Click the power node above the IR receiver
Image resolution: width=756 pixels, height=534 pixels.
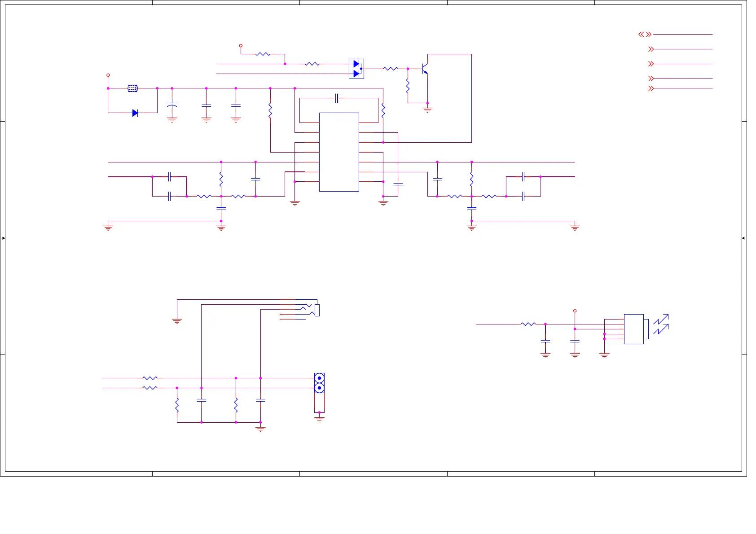pos(575,311)
